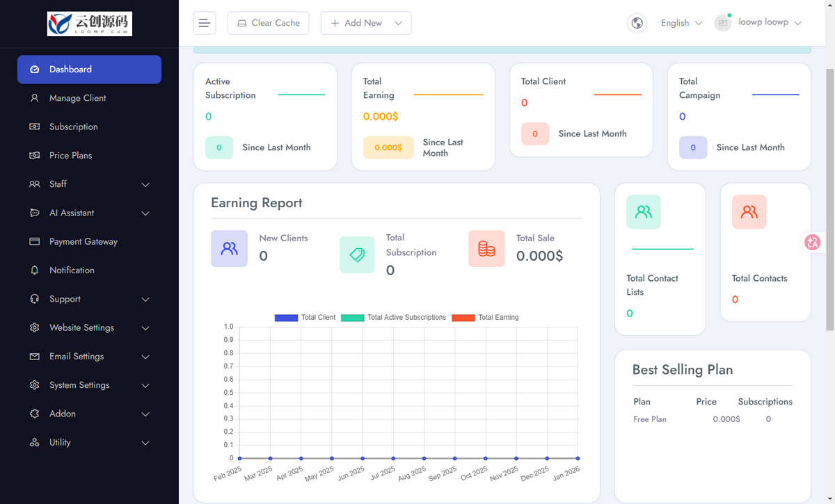Click the Total Subscription tag icon
This screenshot has height=504, width=835.
(357, 254)
